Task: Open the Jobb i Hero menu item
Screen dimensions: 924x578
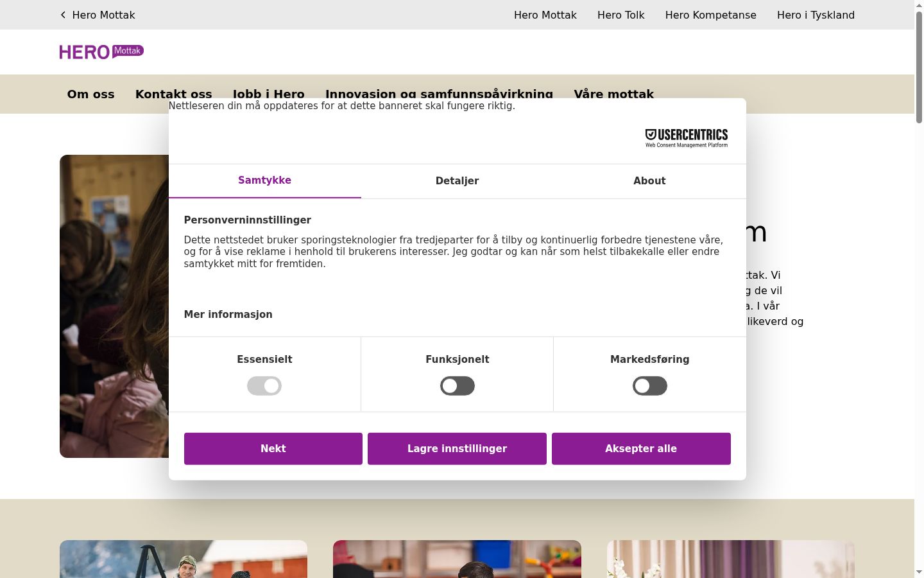Action: click(268, 94)
